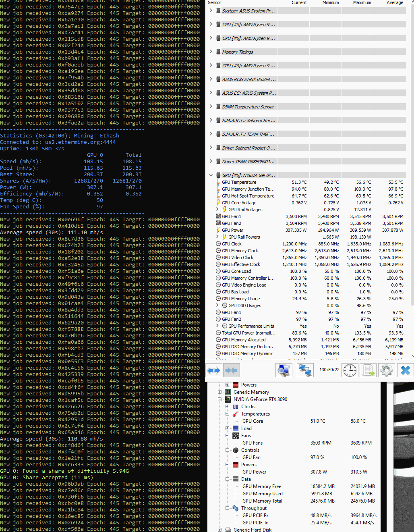The width and height of the screenshot is (414, 532).
Task: Click the memory chip icon beside Generic Memory
Action: [x=228, y=392]
